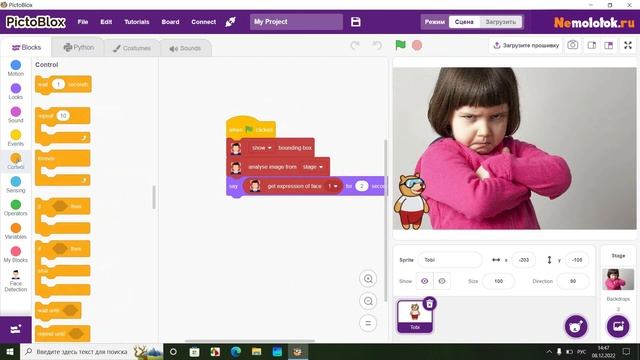
Task: Open File Explorer from the taskbar
Action: coord(256,351)
